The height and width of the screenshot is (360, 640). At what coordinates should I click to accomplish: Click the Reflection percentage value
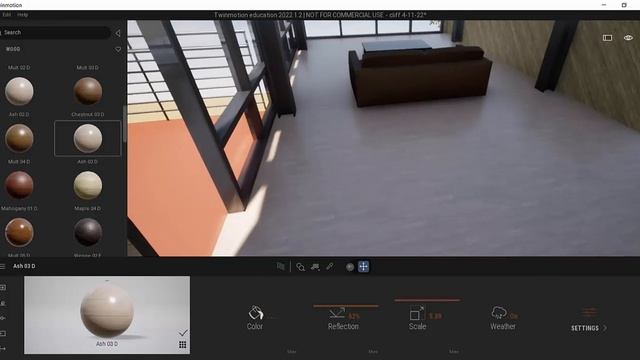tap(353, 316)
